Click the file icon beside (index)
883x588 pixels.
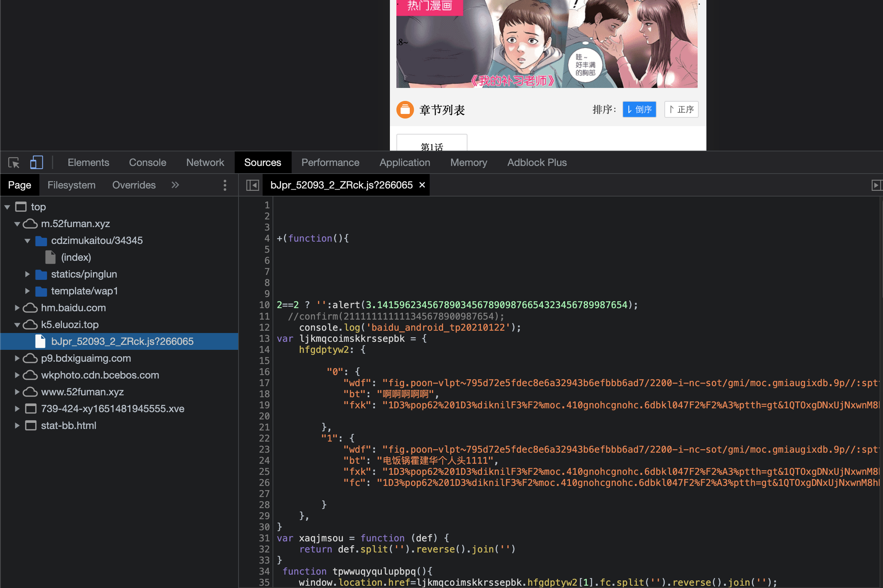coord(50,257)
